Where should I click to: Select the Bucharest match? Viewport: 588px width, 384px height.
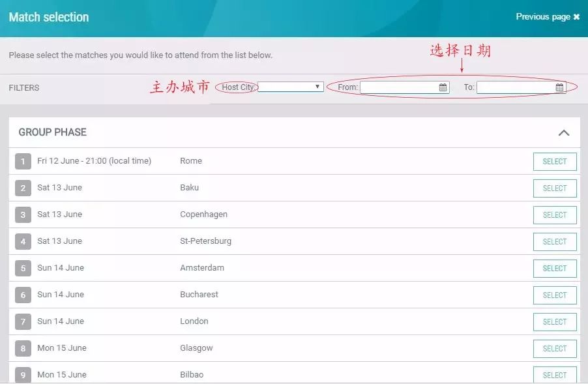tap(555, 295)
